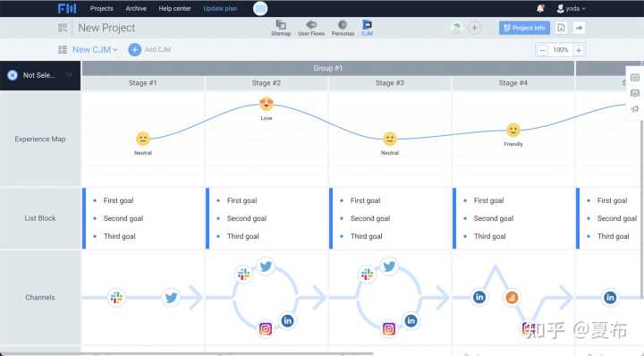This screenshot has height=356, width=644.
Task: Open the Personas tool
Action: [x=343, y=28]
